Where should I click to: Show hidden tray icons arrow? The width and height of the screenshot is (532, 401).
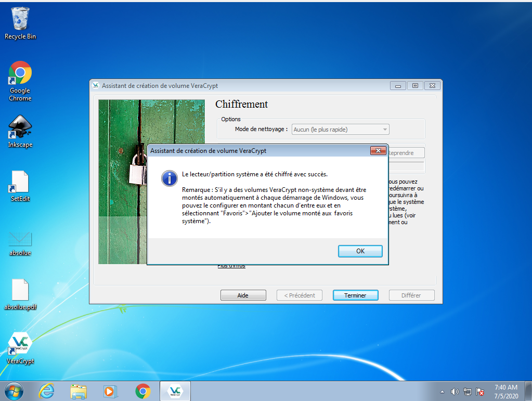coord(442,392)
